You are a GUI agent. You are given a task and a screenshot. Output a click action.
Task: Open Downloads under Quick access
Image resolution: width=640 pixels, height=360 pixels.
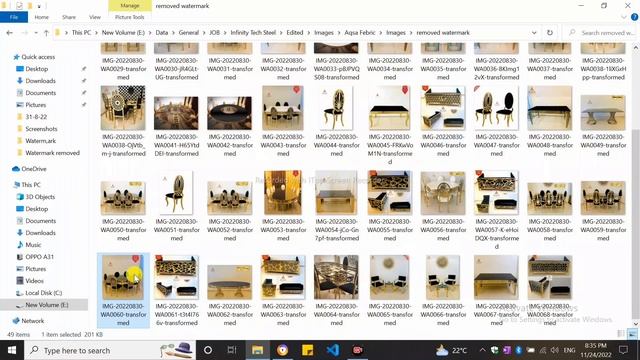(x=40, y=81)
